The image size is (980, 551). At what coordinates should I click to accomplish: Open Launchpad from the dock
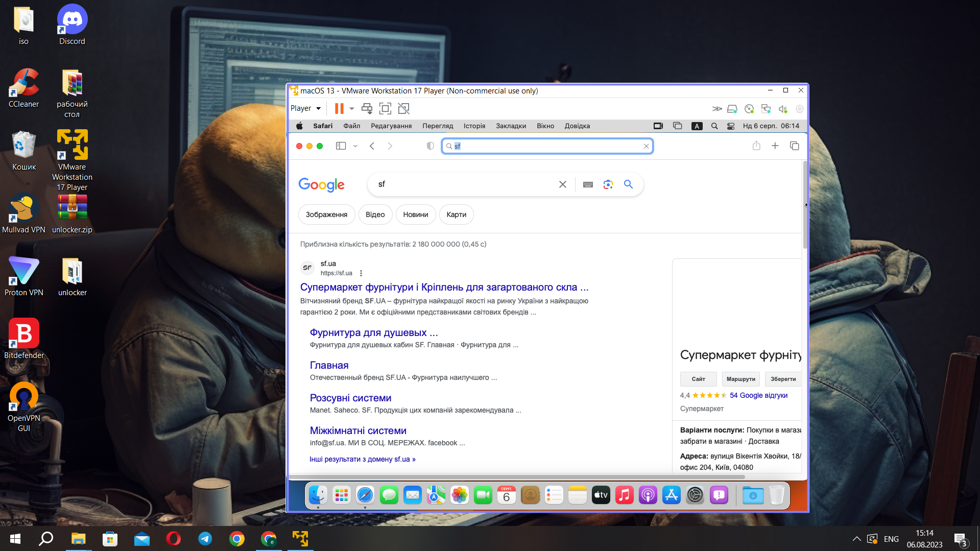coord(341,495)
